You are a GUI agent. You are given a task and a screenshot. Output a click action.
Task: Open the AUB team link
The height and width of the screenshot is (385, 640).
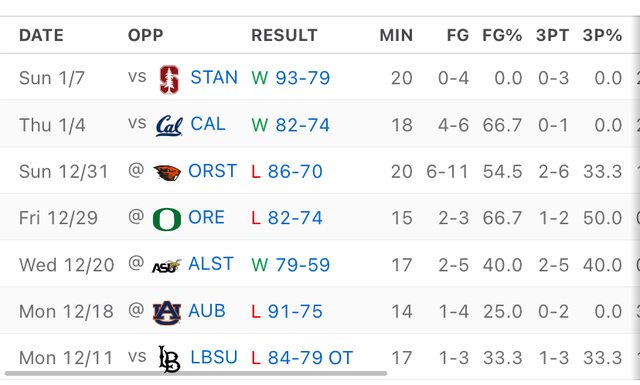tap(207, 312)
